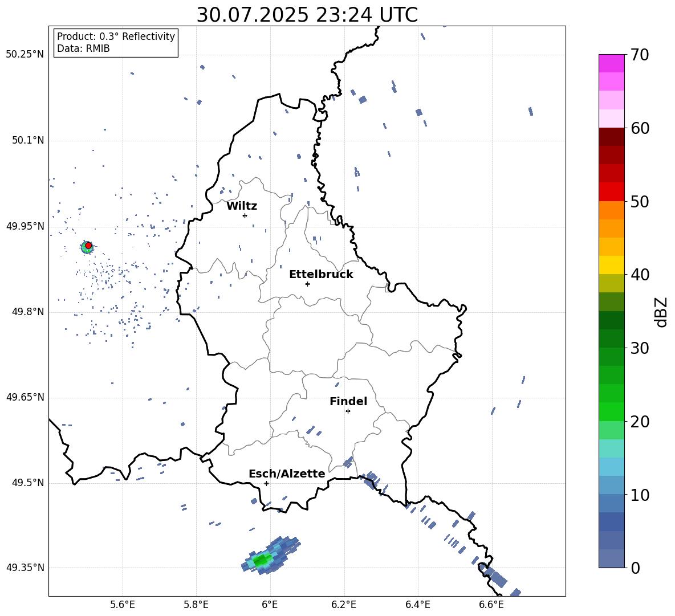Click the 'Findel' city label

tap(348, 401)
